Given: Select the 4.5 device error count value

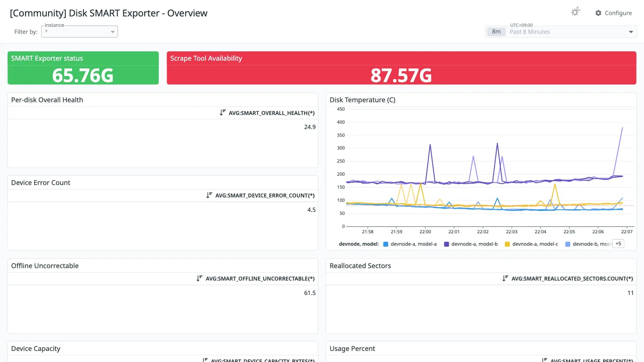Looking at the screenshot, I should coord(312,210).
